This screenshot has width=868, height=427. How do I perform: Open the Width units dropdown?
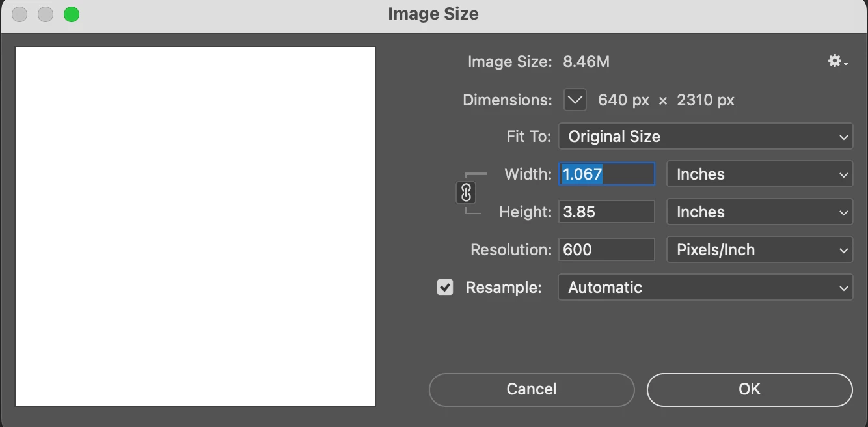click(759, 174)
